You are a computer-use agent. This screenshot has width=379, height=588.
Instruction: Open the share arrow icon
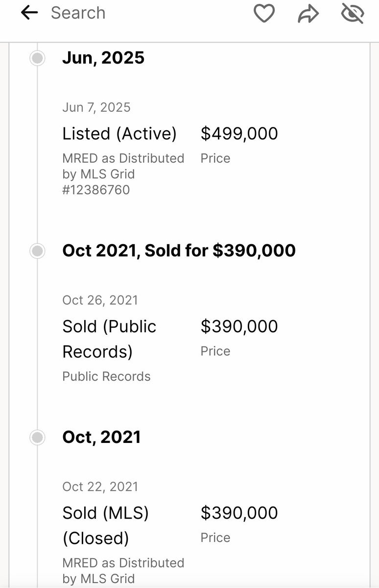[308, 14]
